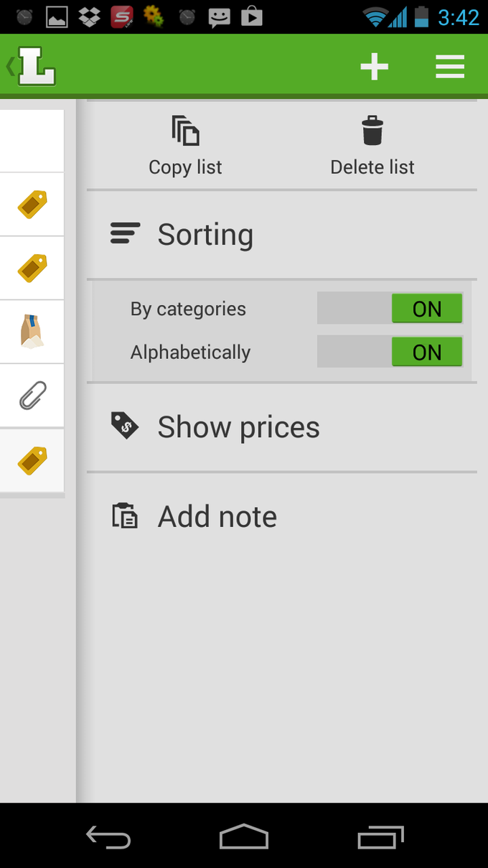Screen dimensions: 488x868
Task: Open the Sorting section lines icon
Action: 125,233
